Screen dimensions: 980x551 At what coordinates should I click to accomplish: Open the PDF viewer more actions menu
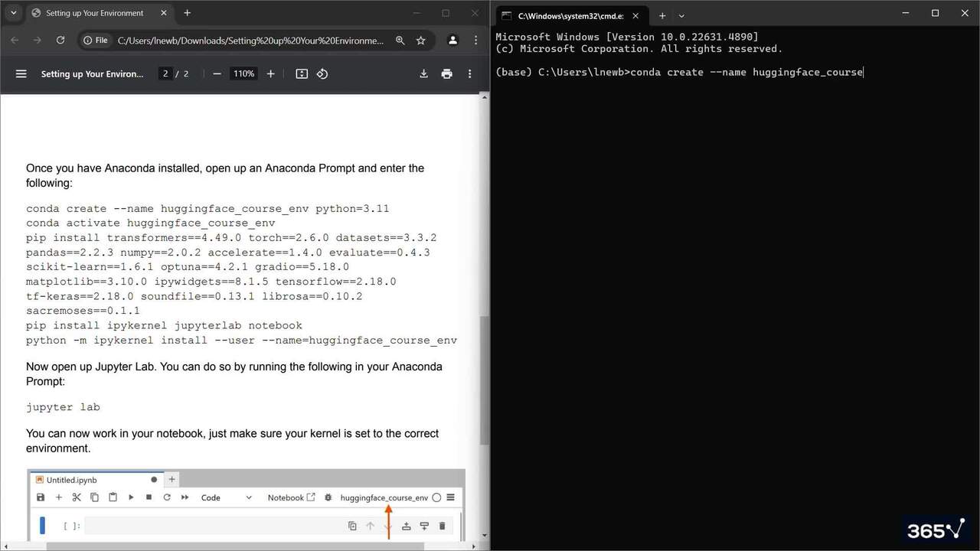(x=469, y=73)
